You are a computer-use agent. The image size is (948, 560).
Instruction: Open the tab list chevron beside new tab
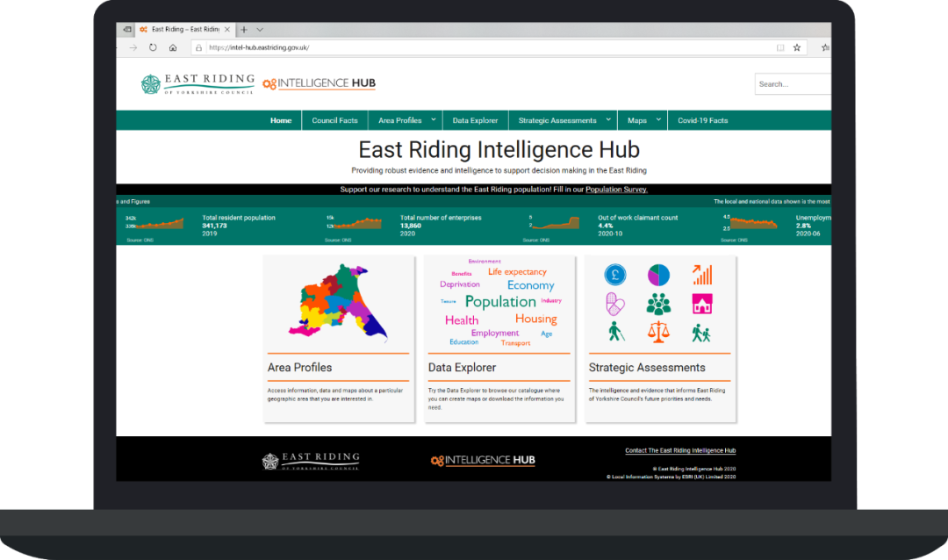pyautogui.click(x=260, y=29)
